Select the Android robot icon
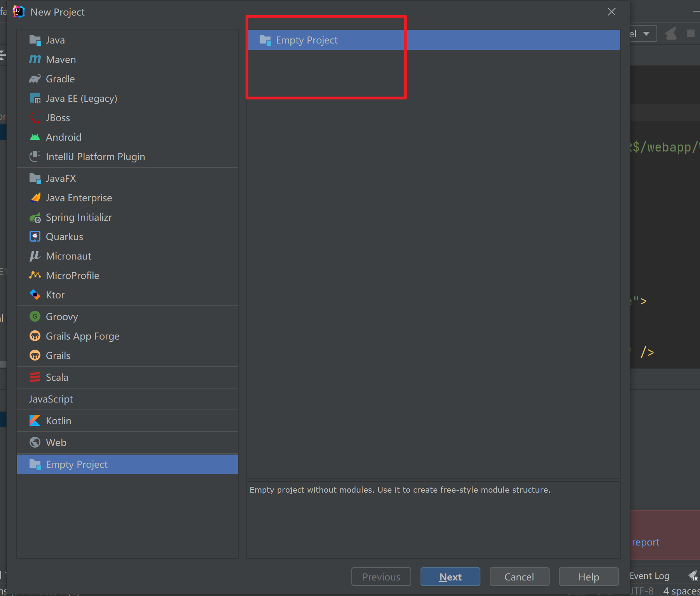 (35, 137)
